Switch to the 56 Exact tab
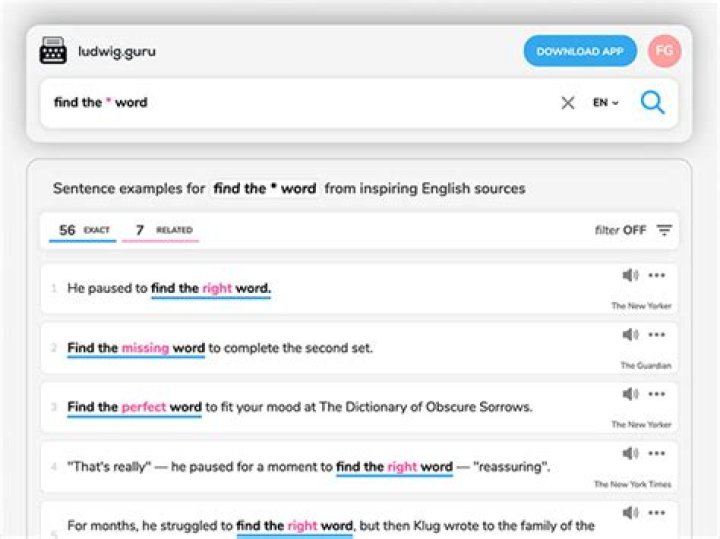The width and height of the screenshot is (720, 539). pos(83,231)
